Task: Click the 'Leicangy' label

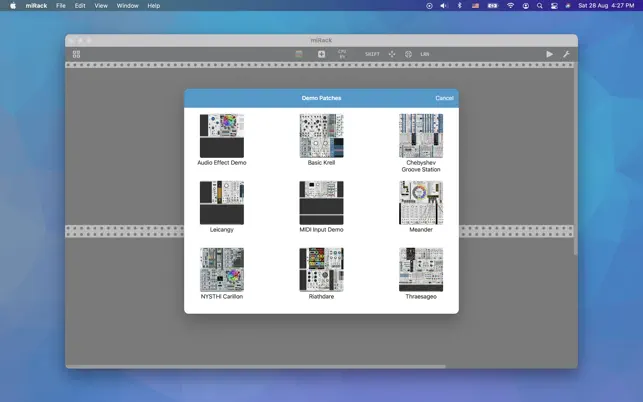Action: tap(222, 230)
